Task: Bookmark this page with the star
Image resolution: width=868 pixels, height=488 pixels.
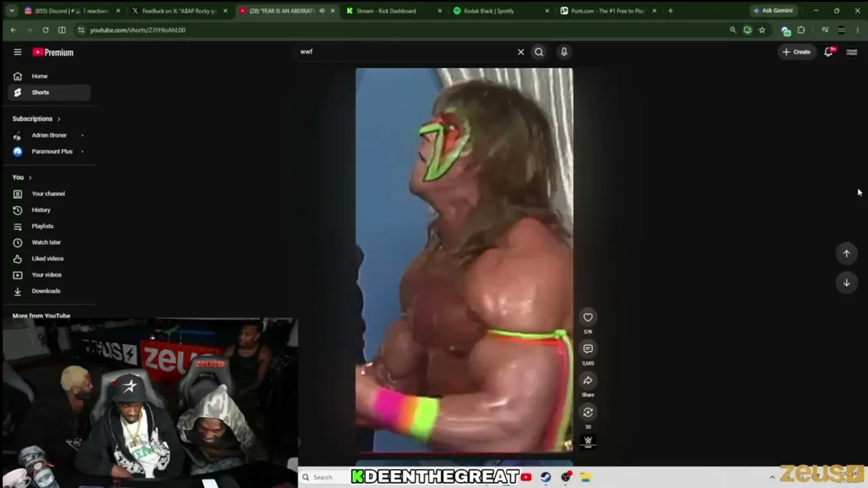Action: 762,30
